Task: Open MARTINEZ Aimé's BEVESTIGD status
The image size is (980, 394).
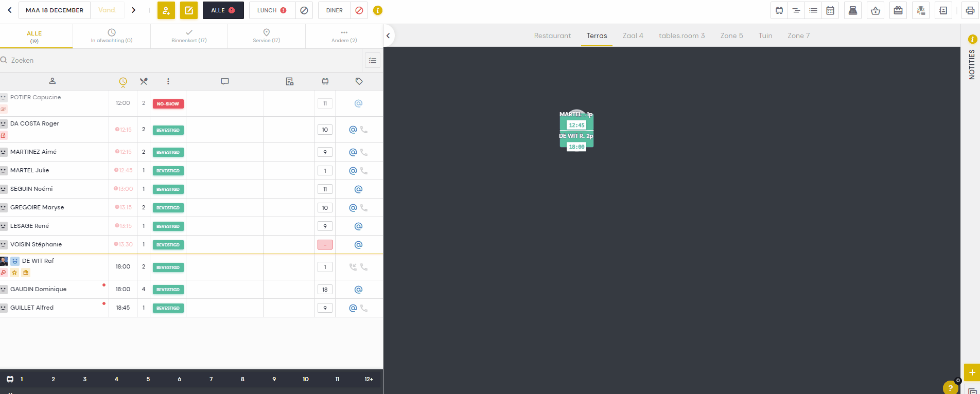Action: pyautogui.click(x=168, y=152)
